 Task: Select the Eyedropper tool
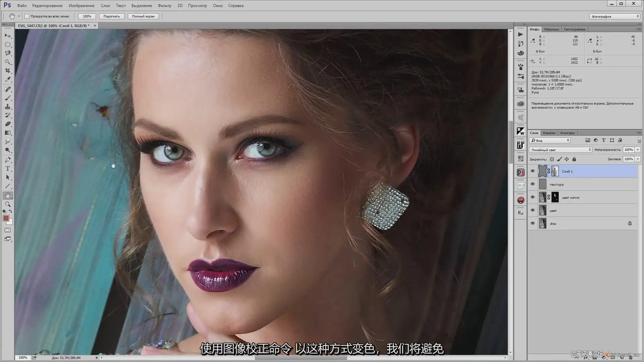tap(8, 79)
